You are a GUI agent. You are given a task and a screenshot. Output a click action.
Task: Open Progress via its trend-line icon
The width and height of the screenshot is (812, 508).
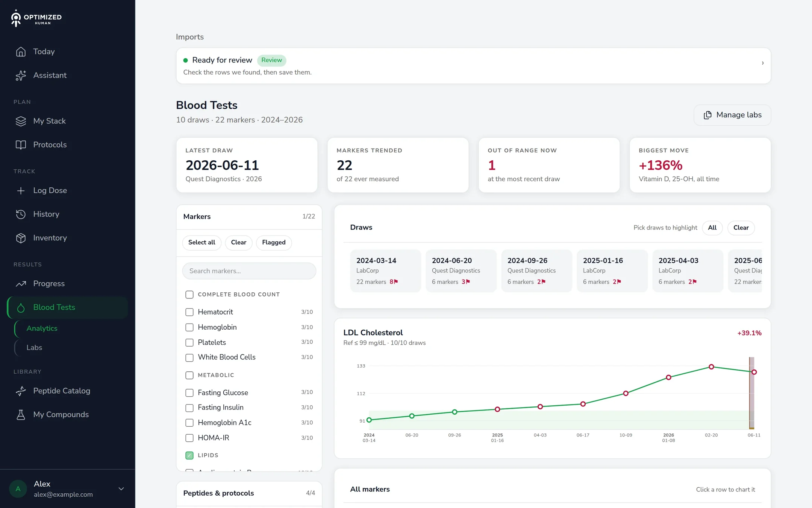[21, 284]
